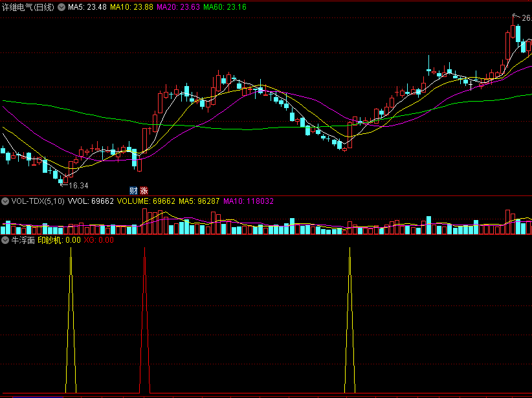Click MA10: 23.88 label
This screenshot has width=532, height=398.
pyautogui.click(x=131, y=7)
